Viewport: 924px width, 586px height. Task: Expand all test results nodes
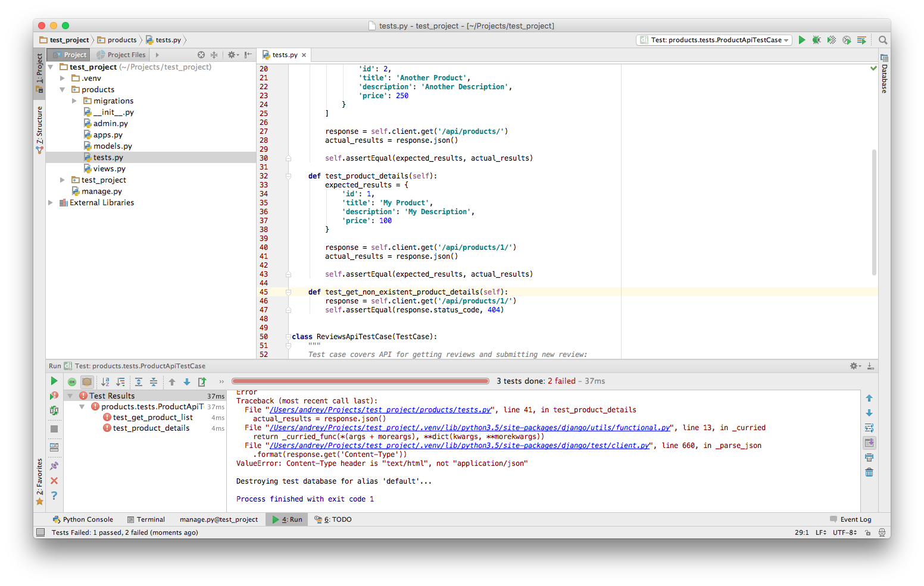(139, 382)
